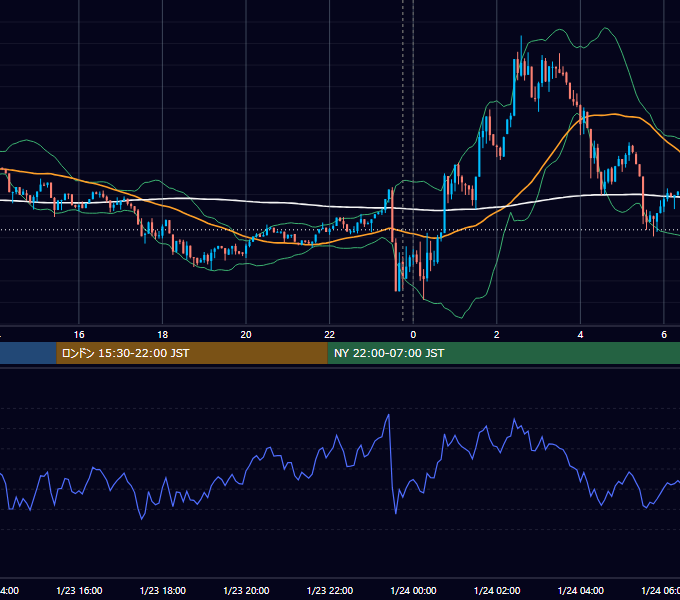Click the hour label 18 on price chart axis

coord(163,335)
